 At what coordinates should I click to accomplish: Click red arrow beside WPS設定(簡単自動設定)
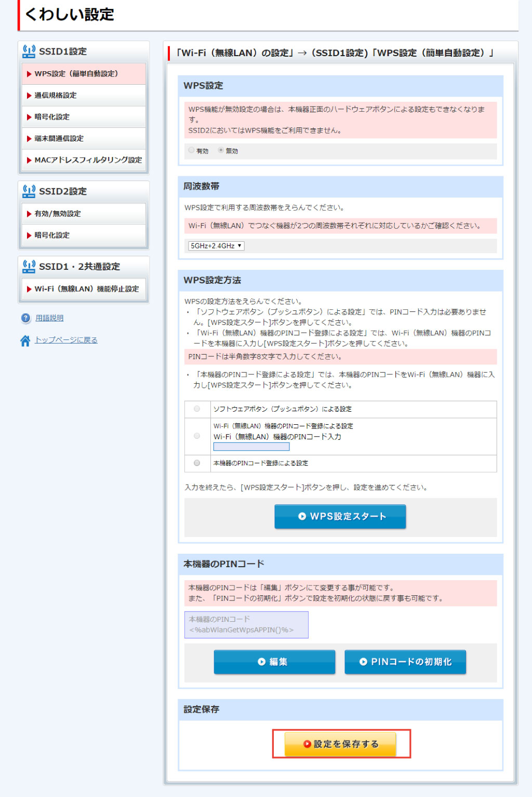[x=29, y=74]
